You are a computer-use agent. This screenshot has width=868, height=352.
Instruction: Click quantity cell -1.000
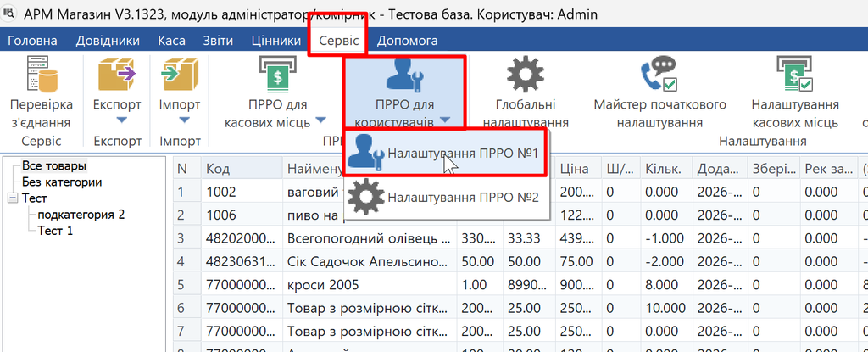[667, 238]
